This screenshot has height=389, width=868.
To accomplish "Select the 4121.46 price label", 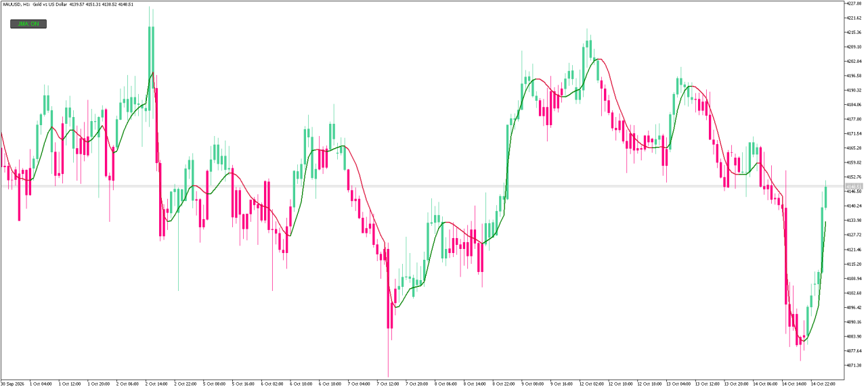I will click(x=853, y=250).
